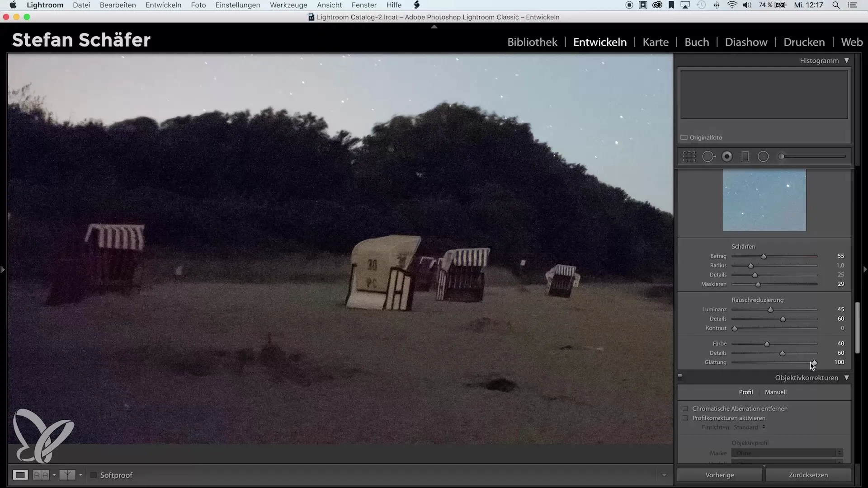868x488 pixels.
Task: Collapse the Objektivkorrekturen panel
Action: pos(846,378)
